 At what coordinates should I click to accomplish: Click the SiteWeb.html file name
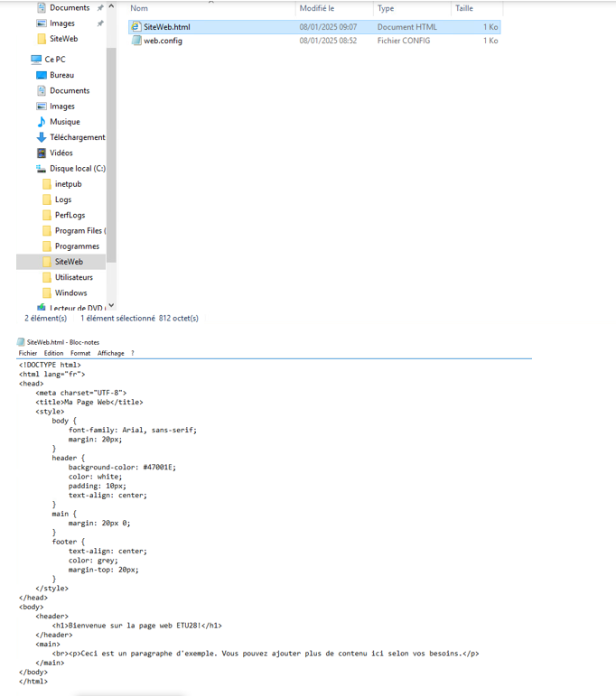click(167, 27)
